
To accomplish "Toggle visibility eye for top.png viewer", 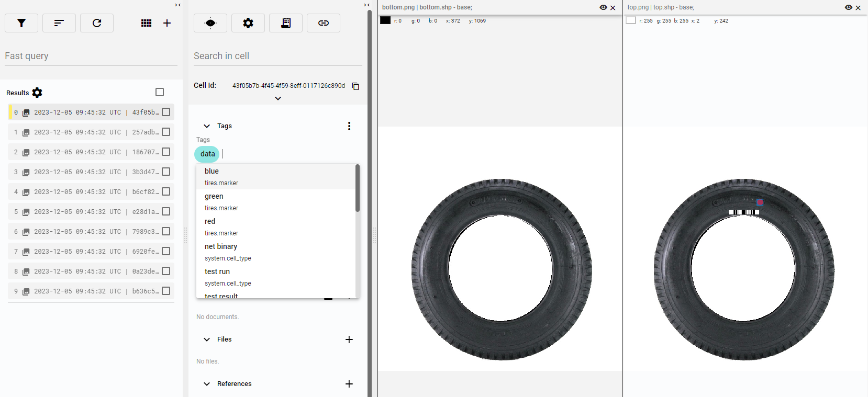I will [x=848, y=7].
